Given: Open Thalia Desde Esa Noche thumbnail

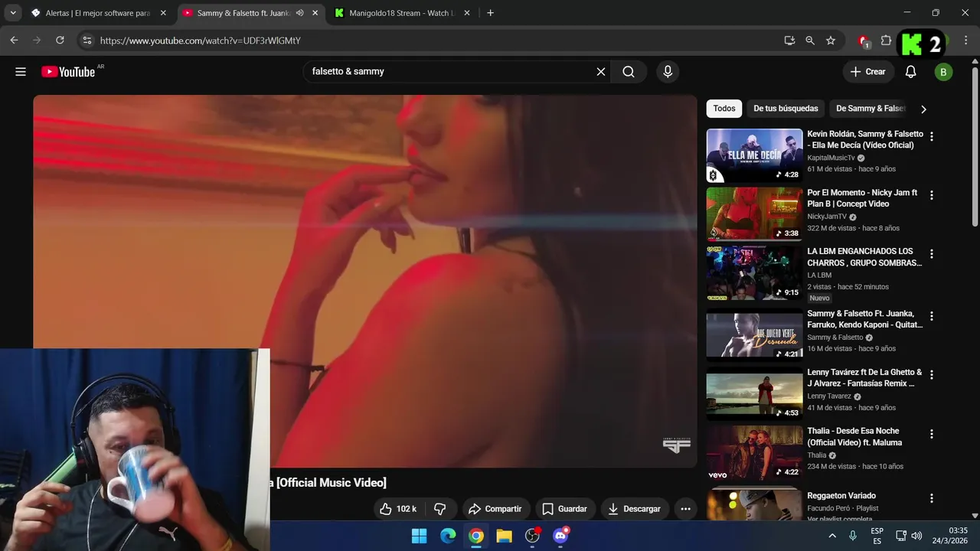Looking at the screenshot, I should point(754,453).
